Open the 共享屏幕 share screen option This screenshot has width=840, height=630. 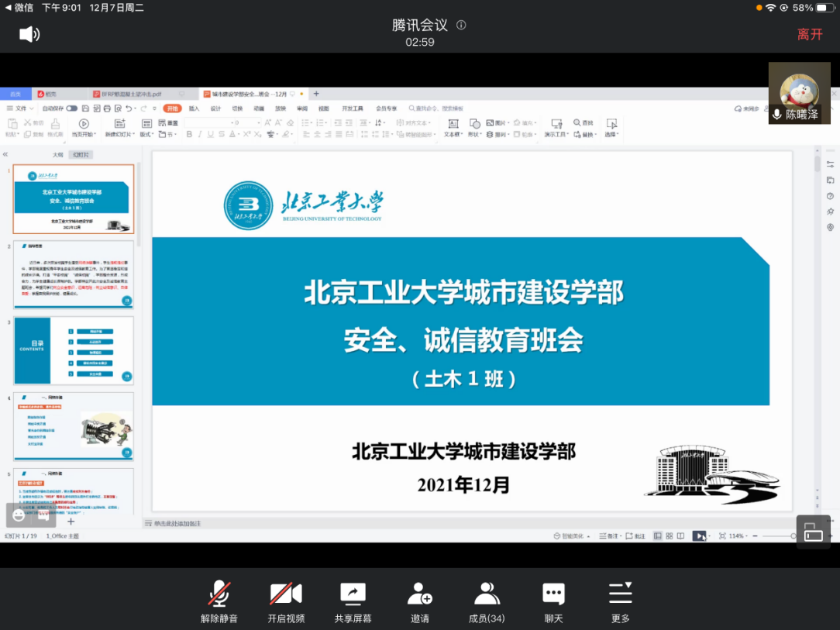pos(353,602)
